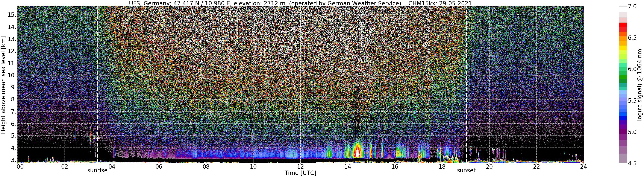Click the height axis tick '5.'
The width and height of the screenshot is (644, 177).
pos(14,136)
